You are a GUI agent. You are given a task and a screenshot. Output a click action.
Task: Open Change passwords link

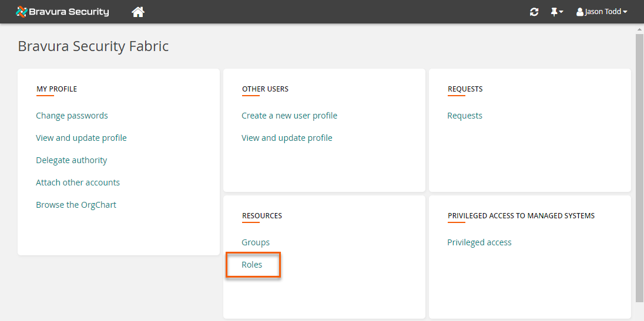(72, 116)
